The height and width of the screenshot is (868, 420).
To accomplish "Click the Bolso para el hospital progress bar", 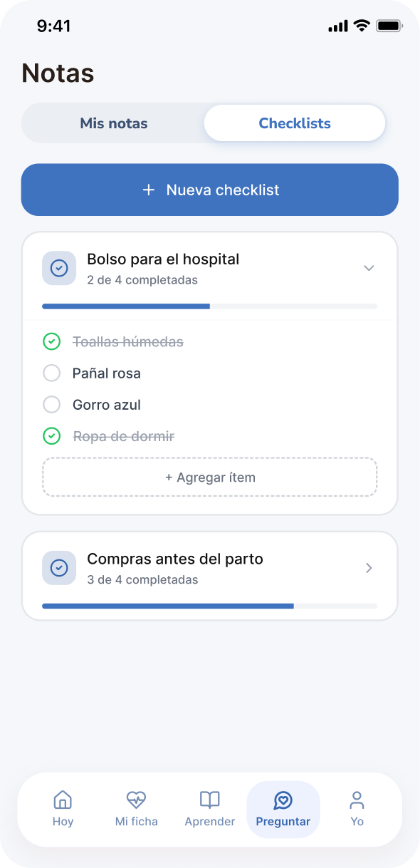I will (209, 306).
